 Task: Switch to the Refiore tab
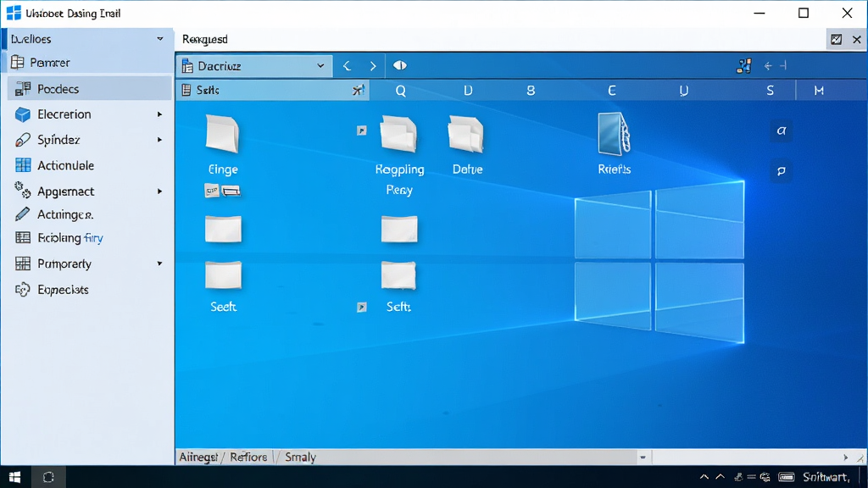click(248, 457)
